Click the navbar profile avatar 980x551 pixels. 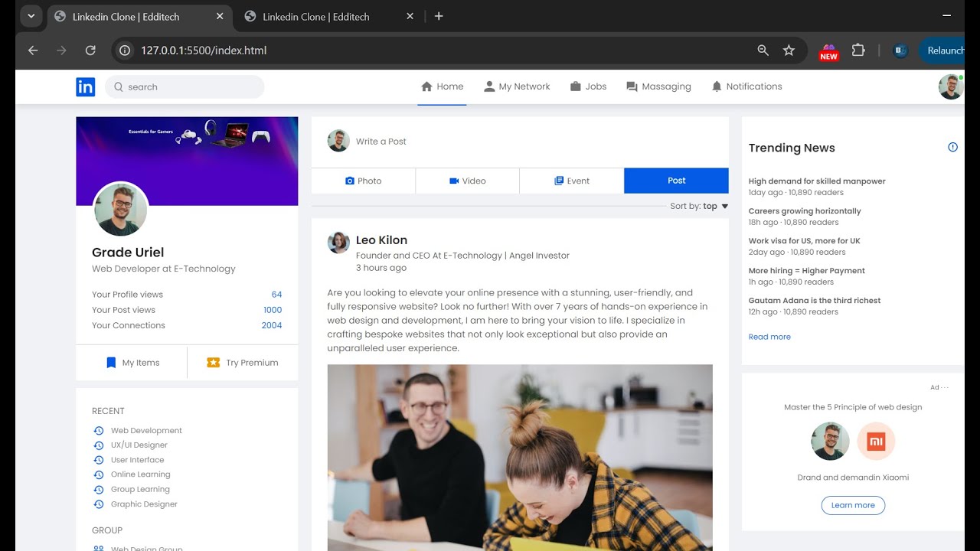click(950, 87)
